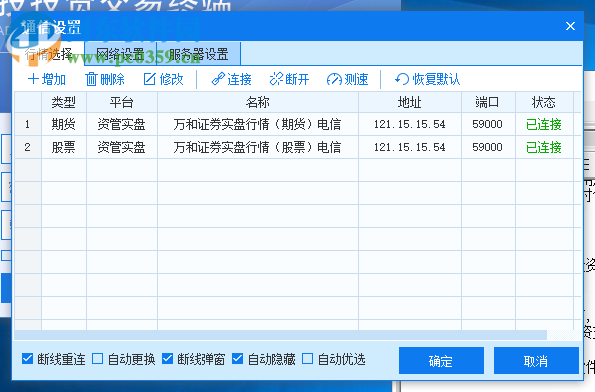The width and height of the screenshot is (595, 392).
Task: Click the 状态 column header
Action: coord(544,102)
